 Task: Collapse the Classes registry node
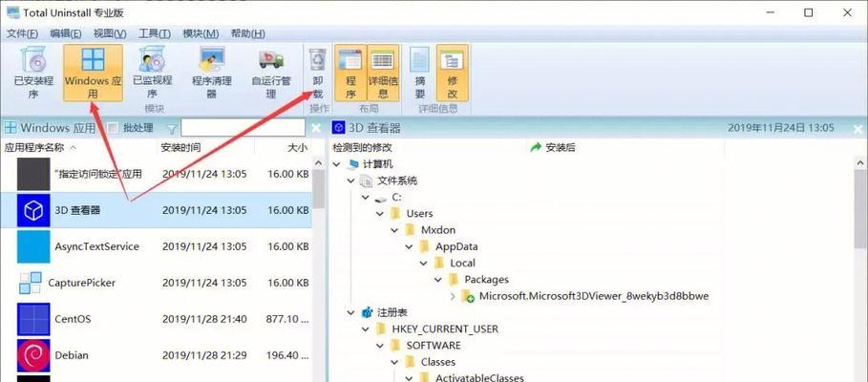394,362
